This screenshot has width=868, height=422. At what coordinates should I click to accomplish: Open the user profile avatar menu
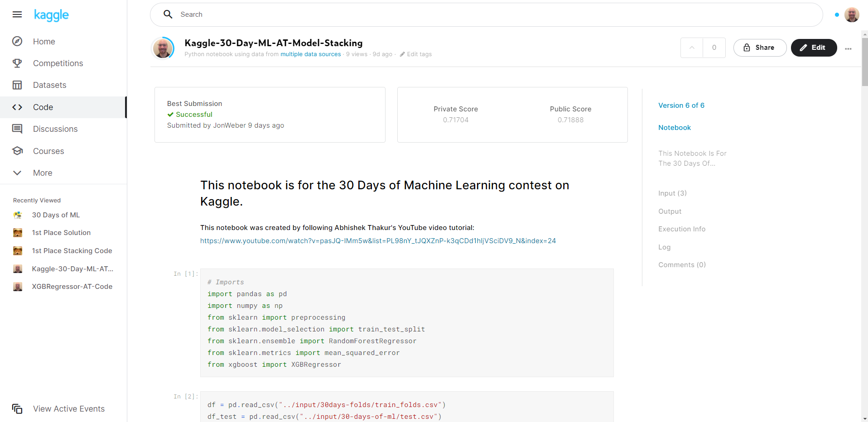[x=852, y=14]
